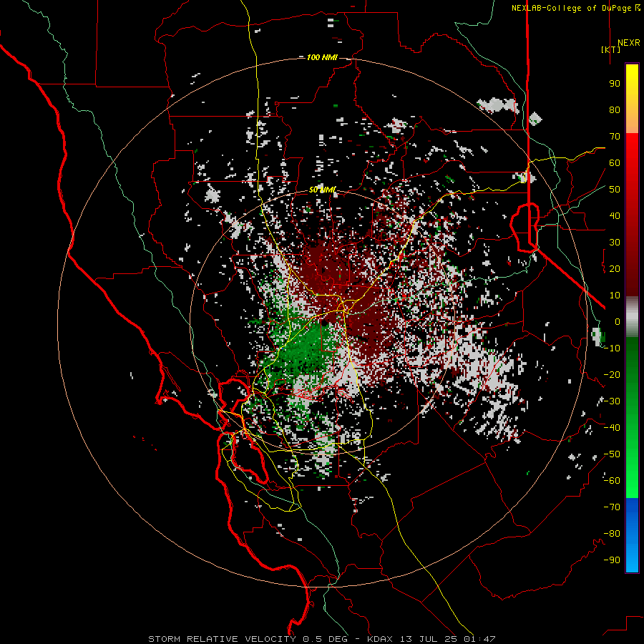This screenshot has height=644, width=644.
Task: Select the -40 scale value
Action: (612, 428)
